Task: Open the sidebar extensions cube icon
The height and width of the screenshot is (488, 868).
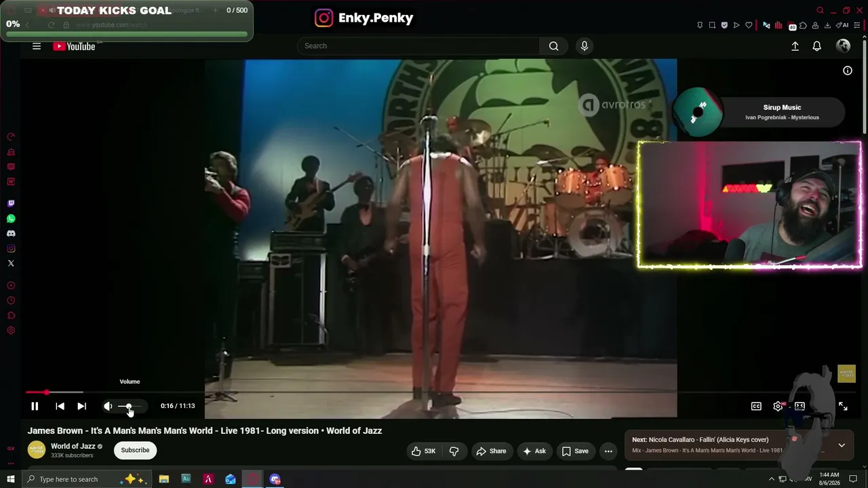Action: [11, 315]
